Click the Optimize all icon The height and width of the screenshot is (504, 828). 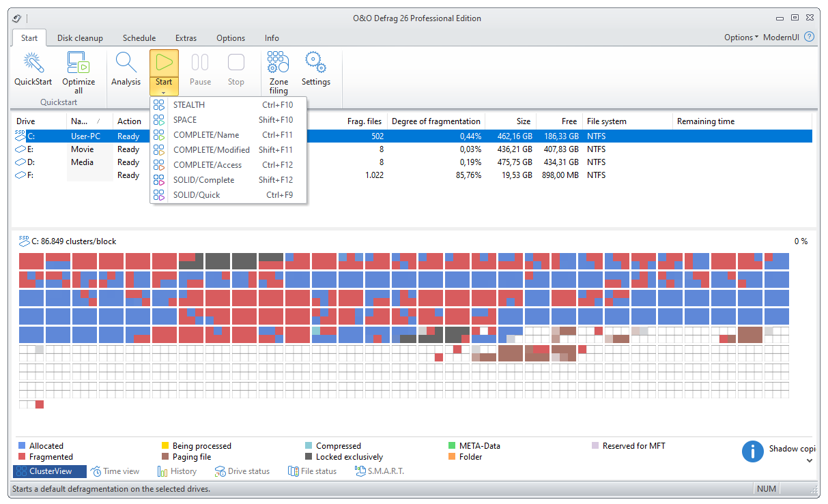coord(78,63)
